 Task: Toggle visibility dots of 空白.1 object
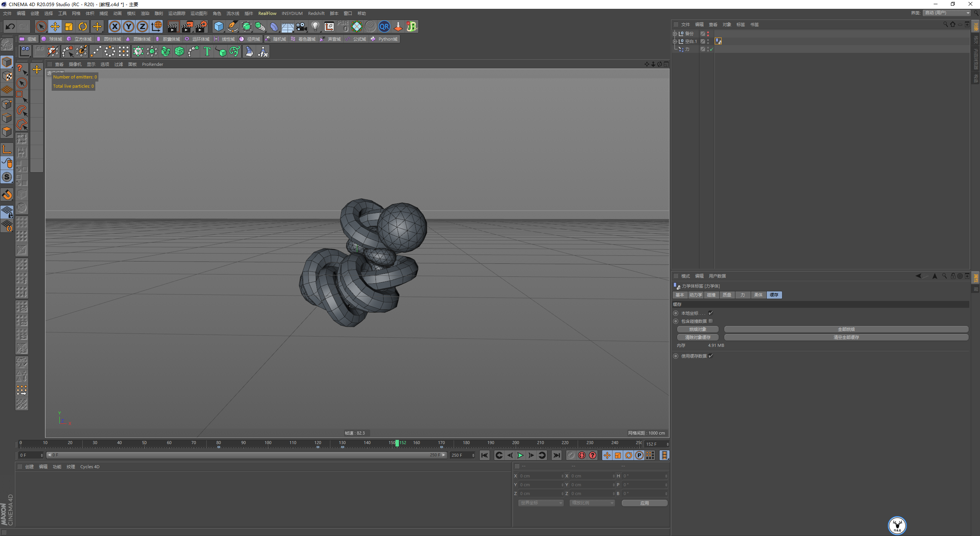coord(708,41)
